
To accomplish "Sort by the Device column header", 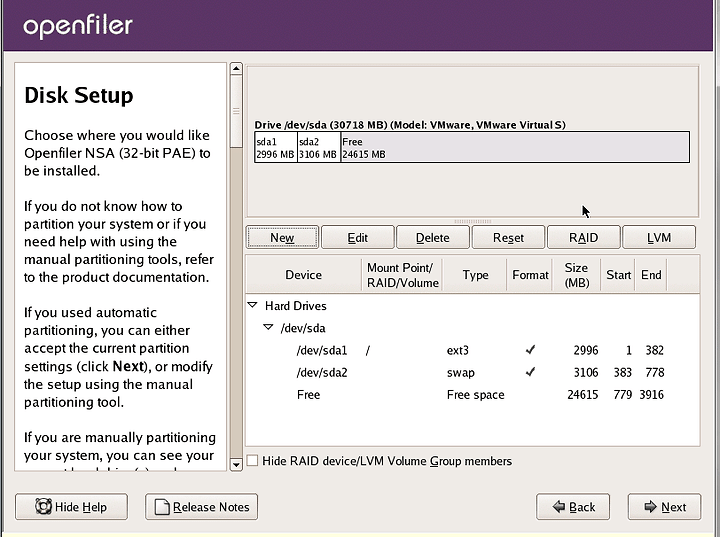I will (x=304, y=275).
